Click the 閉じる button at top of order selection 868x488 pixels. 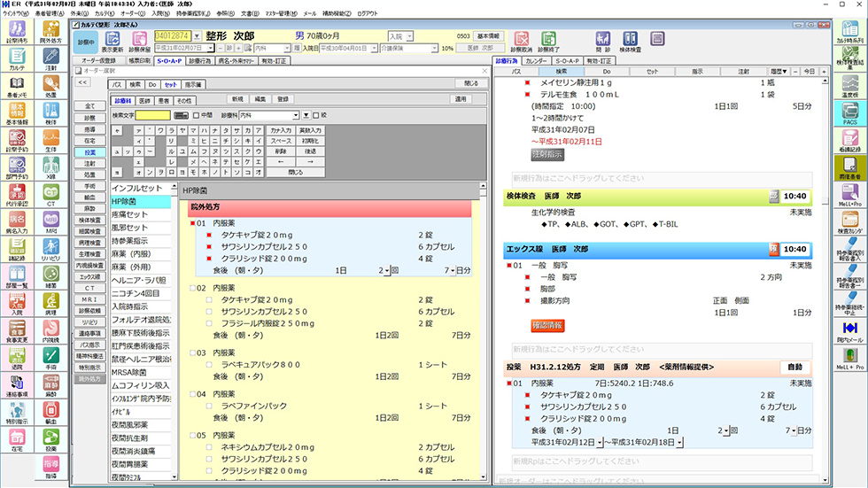[x=471, y=83]
